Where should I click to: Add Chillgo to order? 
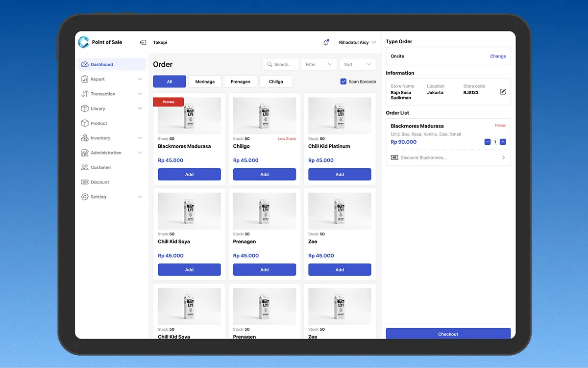click(265, 174)
